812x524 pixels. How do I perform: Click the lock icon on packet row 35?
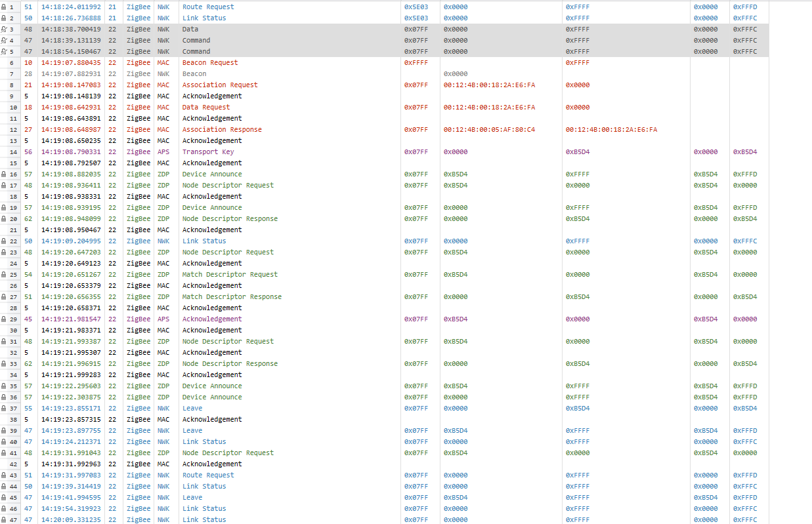[x=4, y=386]
